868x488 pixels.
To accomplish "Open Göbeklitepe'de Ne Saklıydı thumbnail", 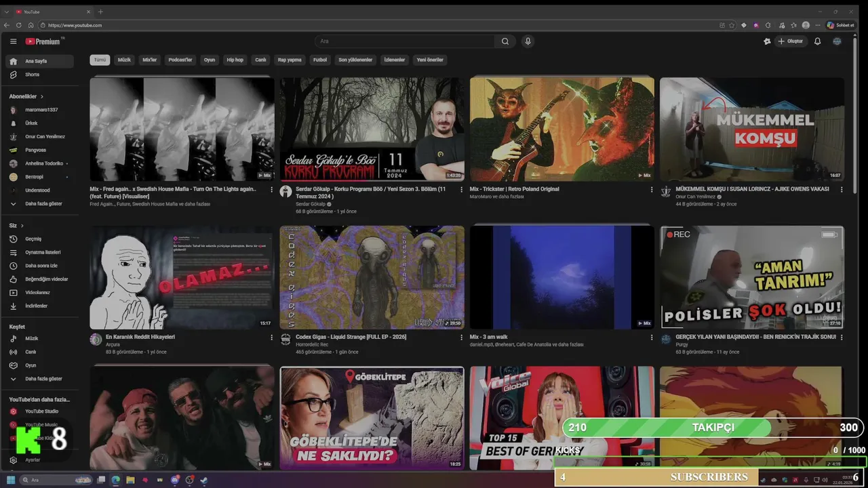I will tap(372, 418).
